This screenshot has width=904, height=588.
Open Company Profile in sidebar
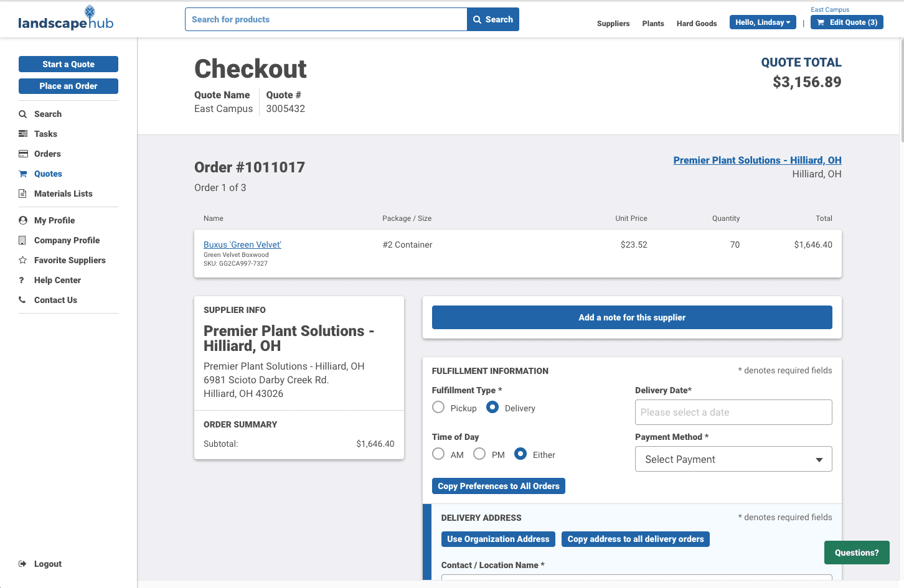tap(67, 240)
